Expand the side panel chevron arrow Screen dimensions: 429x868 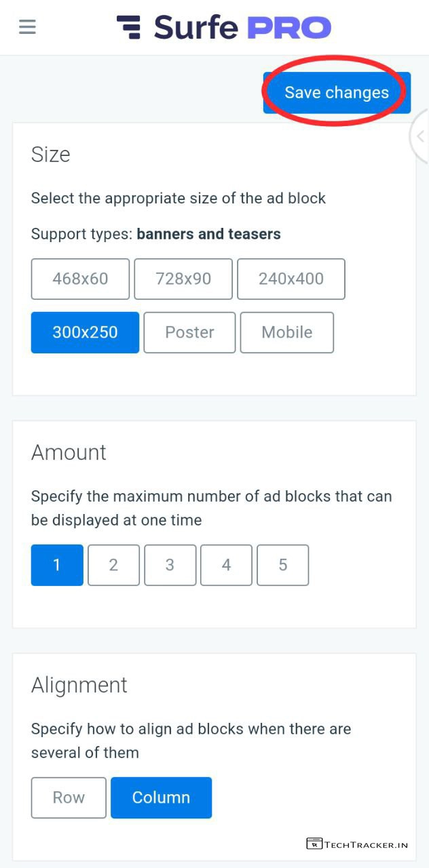[420, 136]
